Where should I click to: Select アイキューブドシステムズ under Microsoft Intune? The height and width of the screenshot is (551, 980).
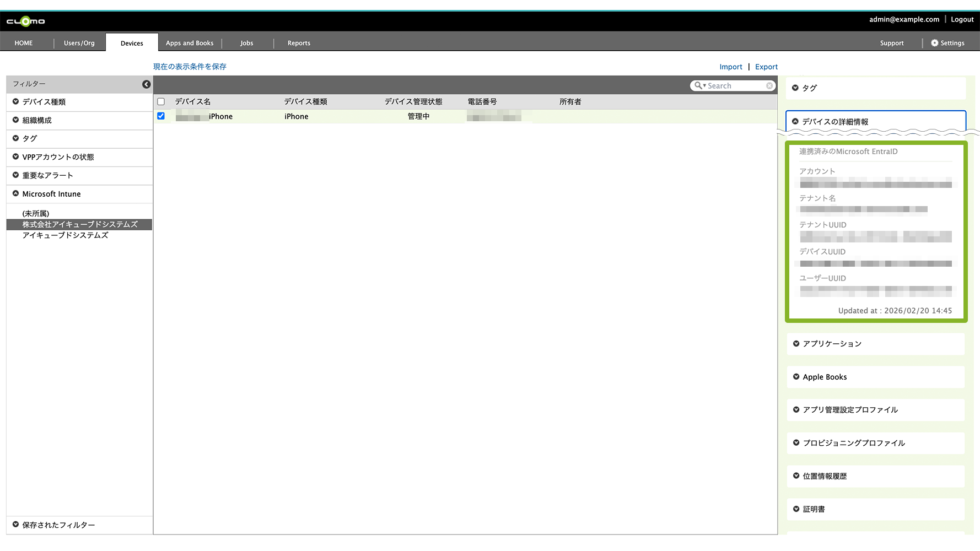[65, 235]
